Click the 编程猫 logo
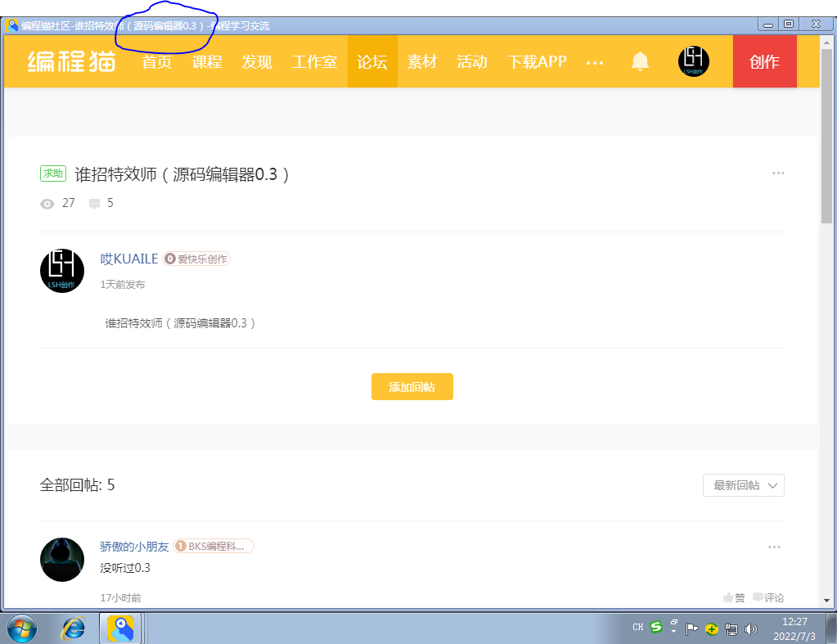 point(71,61)
